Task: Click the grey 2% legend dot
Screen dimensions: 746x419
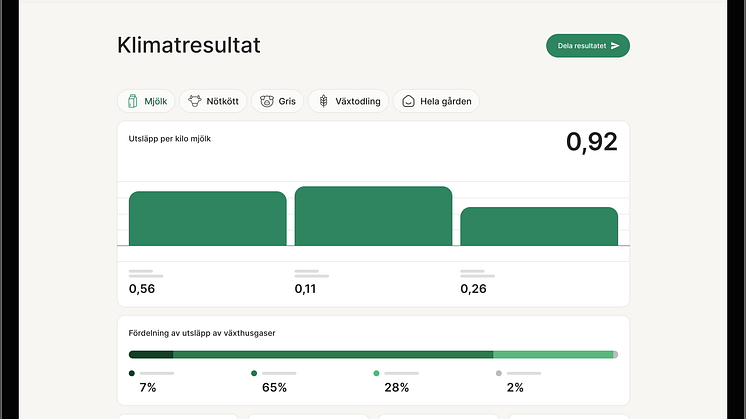Action: tap(499, 373)
